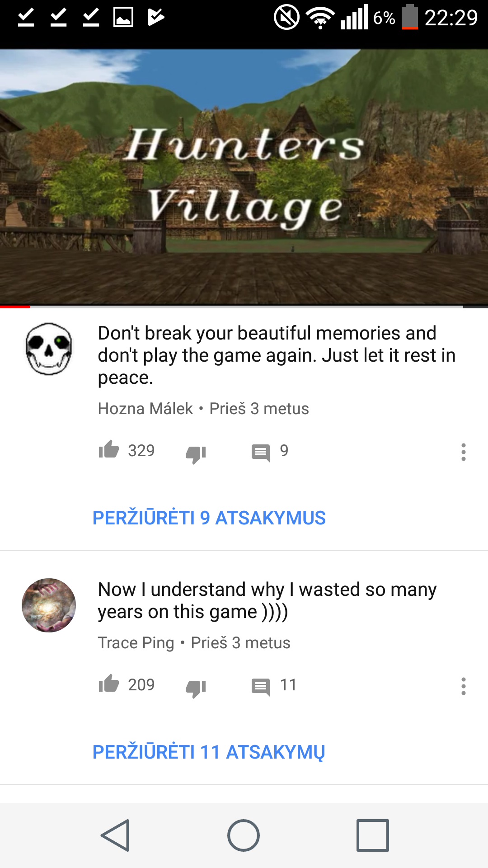
Task: Expand PERŽIŪRĖTI 11 ATSAKYMŲ replies
Action: [209, 752]
